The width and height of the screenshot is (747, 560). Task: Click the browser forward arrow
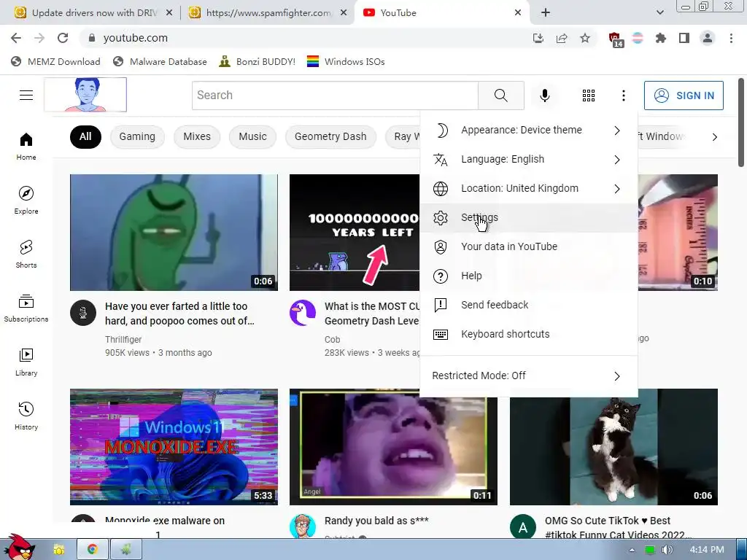coord(39,38)
